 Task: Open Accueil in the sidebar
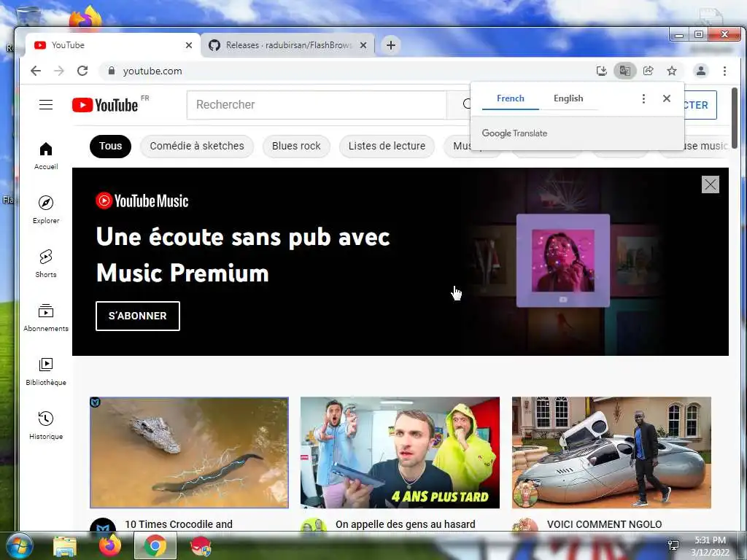click(x=46, y=156)
